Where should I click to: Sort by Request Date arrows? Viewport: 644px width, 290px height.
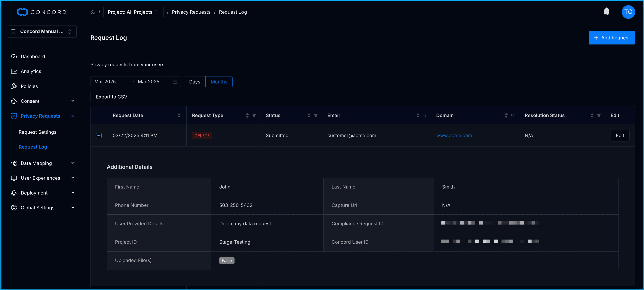(179, 115)
